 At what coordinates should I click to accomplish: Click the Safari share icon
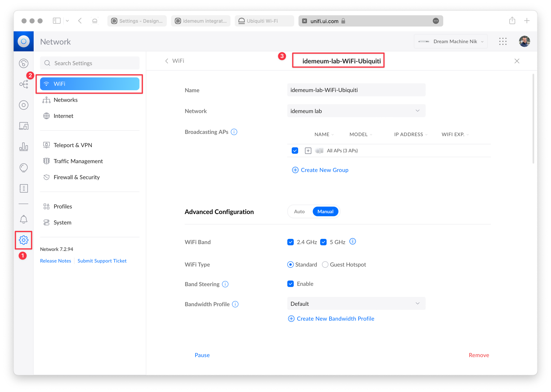[512, 21]
